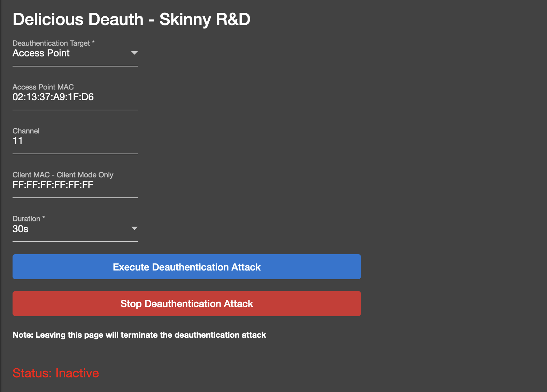Click Stop Deauthentication Attack button
This screenshot has width=547, height=392.
pyautogui.click(x=187, y=304)
